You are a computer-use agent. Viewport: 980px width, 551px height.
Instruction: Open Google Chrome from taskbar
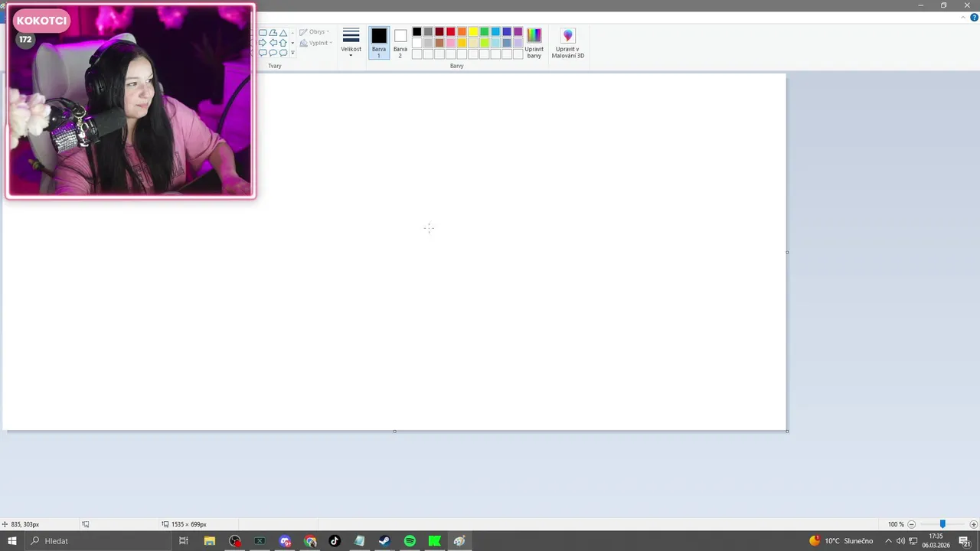pyautogui.click(x=310, y=541)
